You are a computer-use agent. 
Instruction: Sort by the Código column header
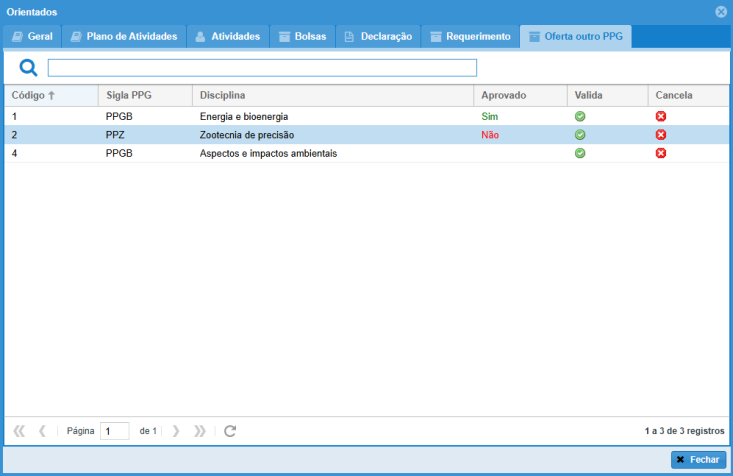(x=32, y=95)
